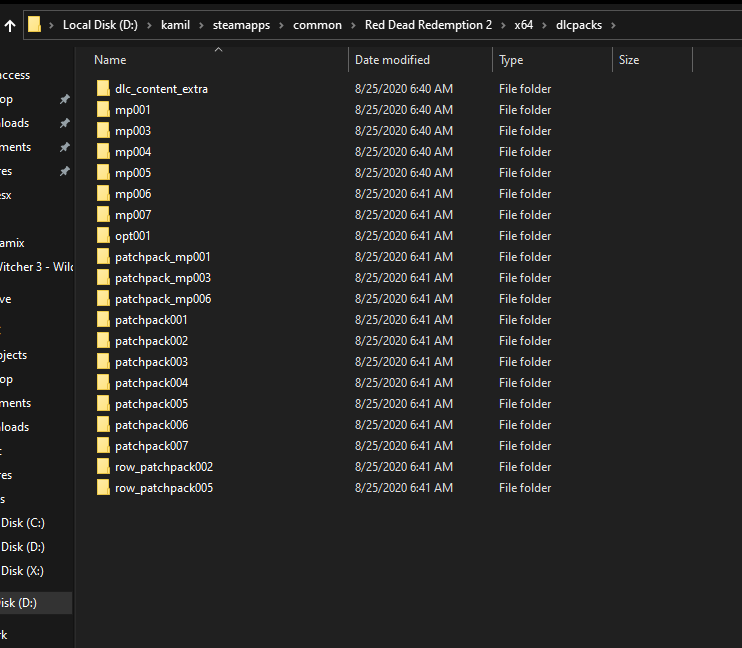Select the mp007 folder icon
Screen dimensions: 742x648
pos(103,214)
